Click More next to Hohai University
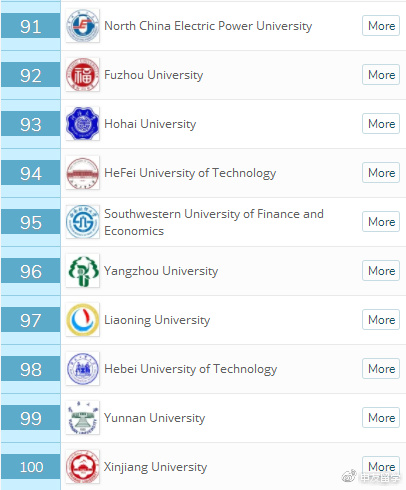 click(381, 124)
